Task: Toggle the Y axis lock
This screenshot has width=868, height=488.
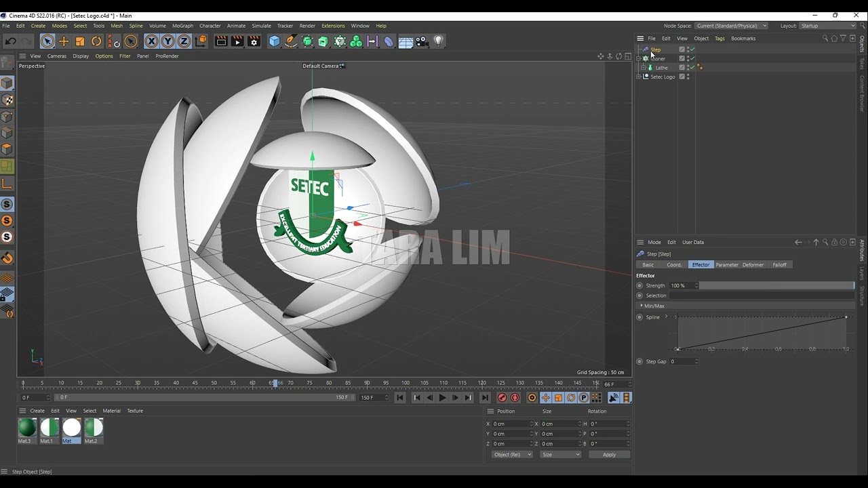Action: [167, 41]
